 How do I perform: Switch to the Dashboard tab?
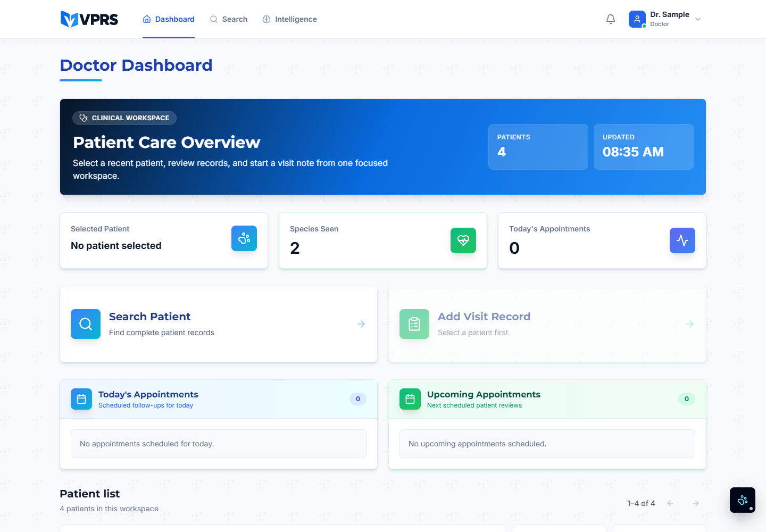tap(169, 19)
